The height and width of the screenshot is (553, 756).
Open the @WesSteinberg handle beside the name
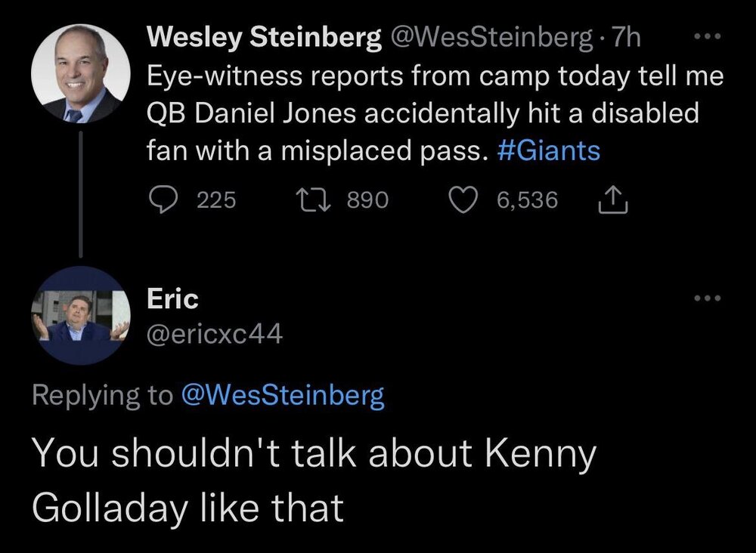click(489, 37)
